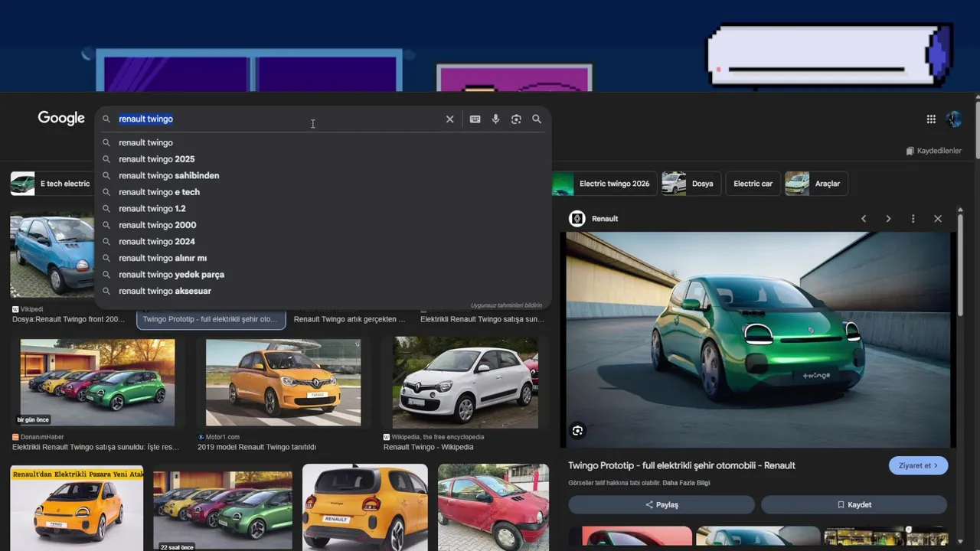The width and height of the screenshot is (980, 551).
Task: Open DonanımHaber colorful Twingos thumbnail
Action: point(97,381)
